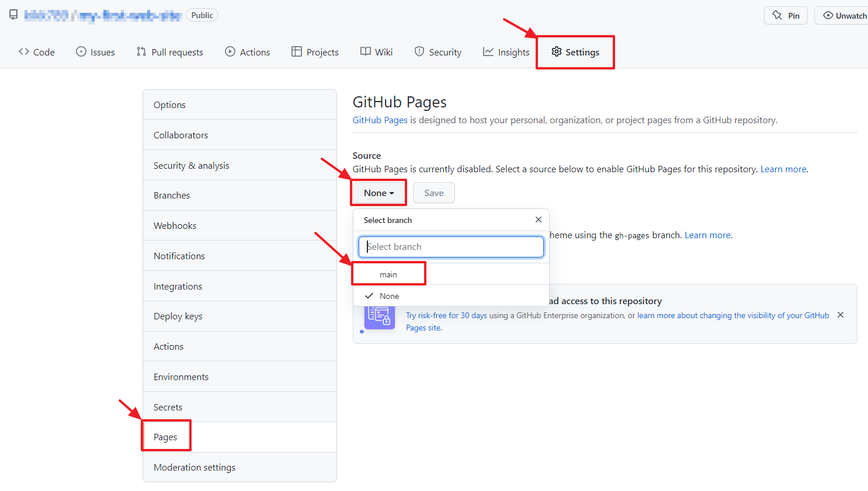This screenshot has width=868, height=491.
Task: Choose the None branch option
Action: [451, 296]
